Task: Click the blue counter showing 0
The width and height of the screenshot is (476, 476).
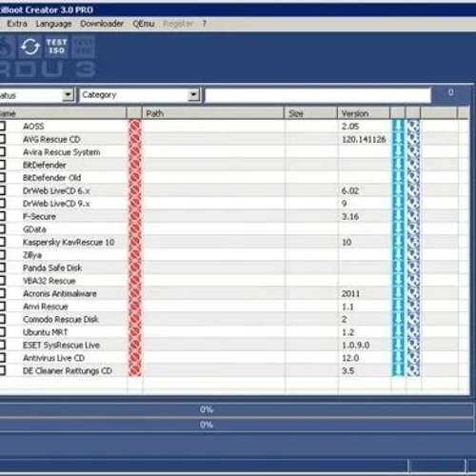Action: [450, 92]
